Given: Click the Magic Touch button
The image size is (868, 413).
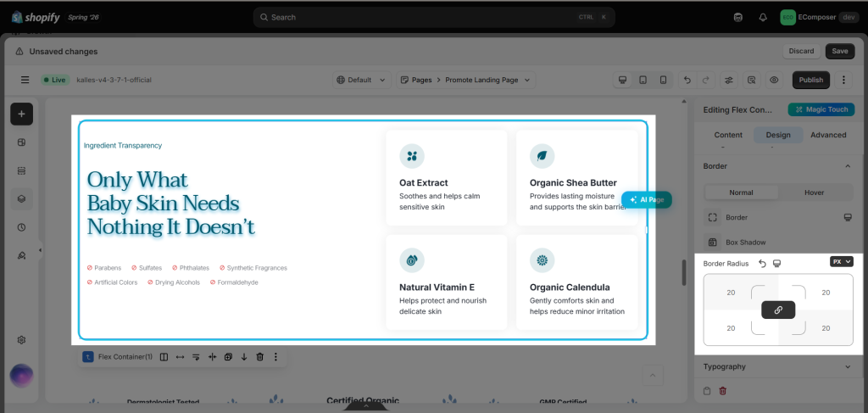Looking at the screenshot, I should (821, 109).
